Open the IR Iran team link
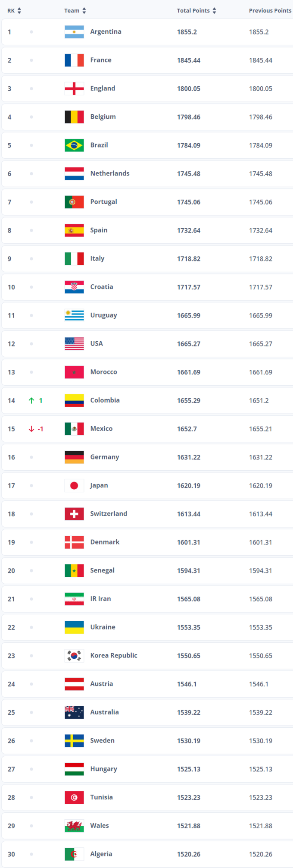293x868 pixels. pyautogui.click(x=100, y=599)
